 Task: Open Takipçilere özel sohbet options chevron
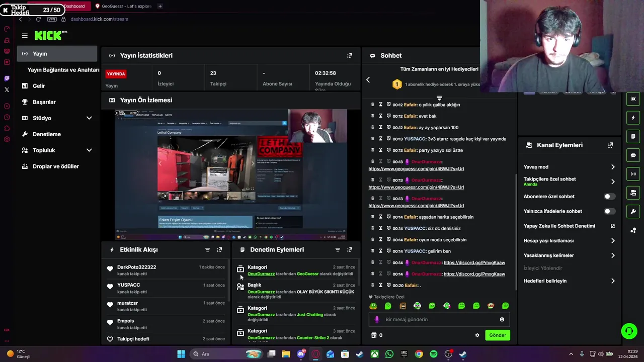613,182
